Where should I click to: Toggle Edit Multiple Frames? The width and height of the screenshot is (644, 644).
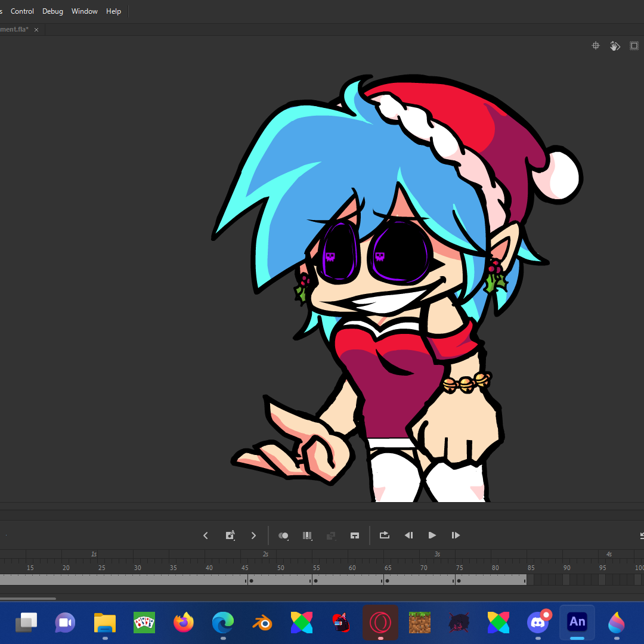[307, 535]
